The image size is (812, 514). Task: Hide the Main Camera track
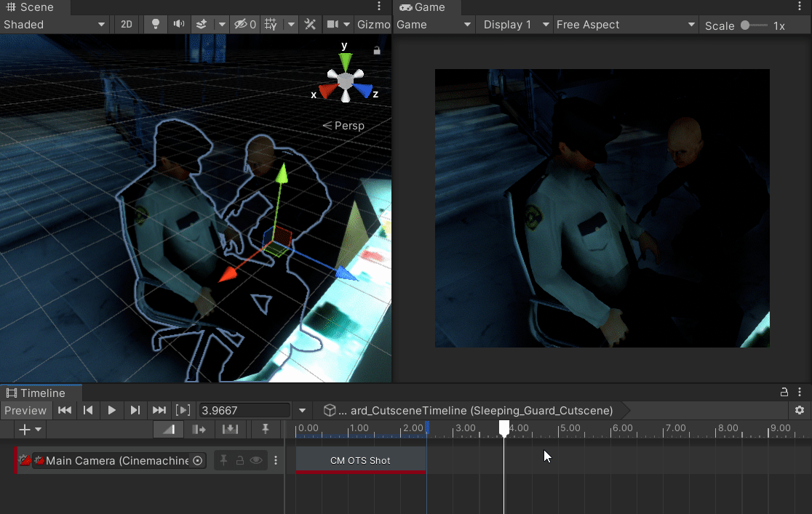click(256, 460)
